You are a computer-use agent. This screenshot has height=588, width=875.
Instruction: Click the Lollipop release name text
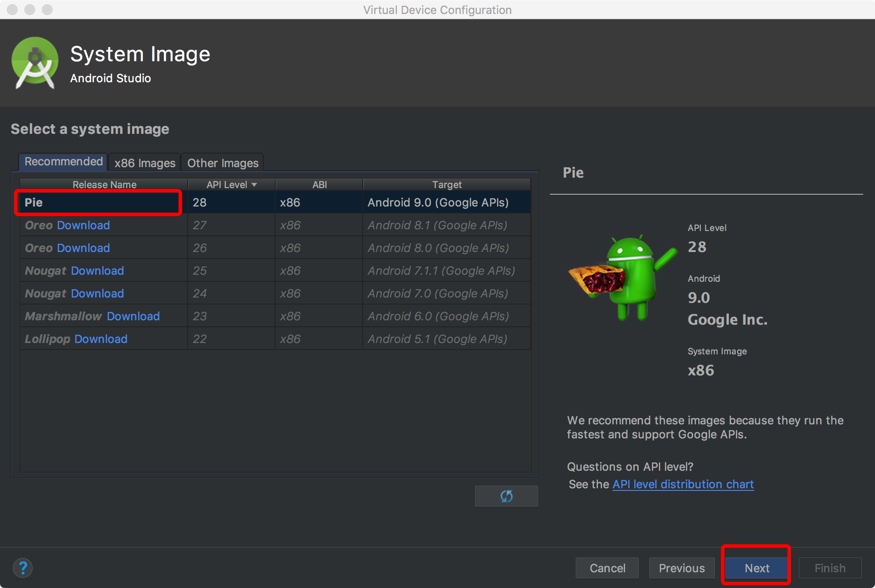coord(47,339)
